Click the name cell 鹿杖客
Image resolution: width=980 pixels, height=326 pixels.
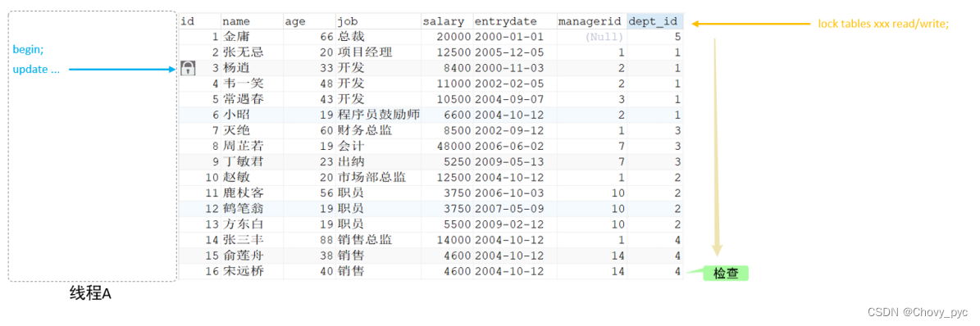point(252,193)
